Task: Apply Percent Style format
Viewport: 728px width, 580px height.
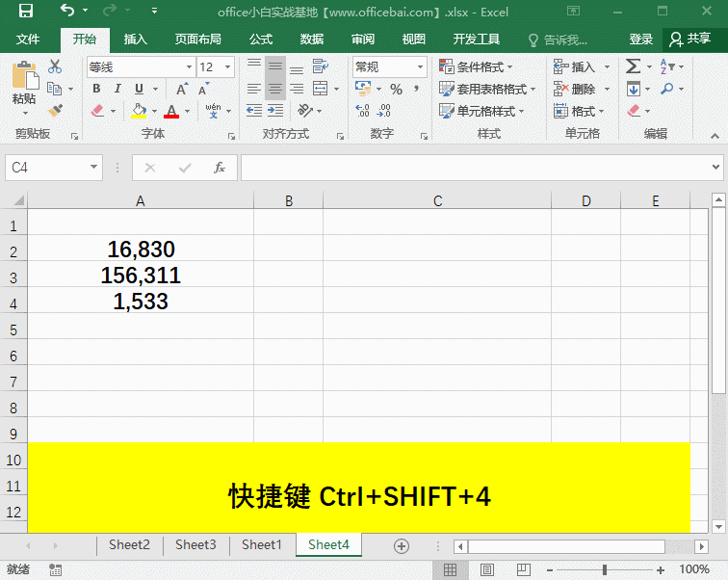Action: 396,89
